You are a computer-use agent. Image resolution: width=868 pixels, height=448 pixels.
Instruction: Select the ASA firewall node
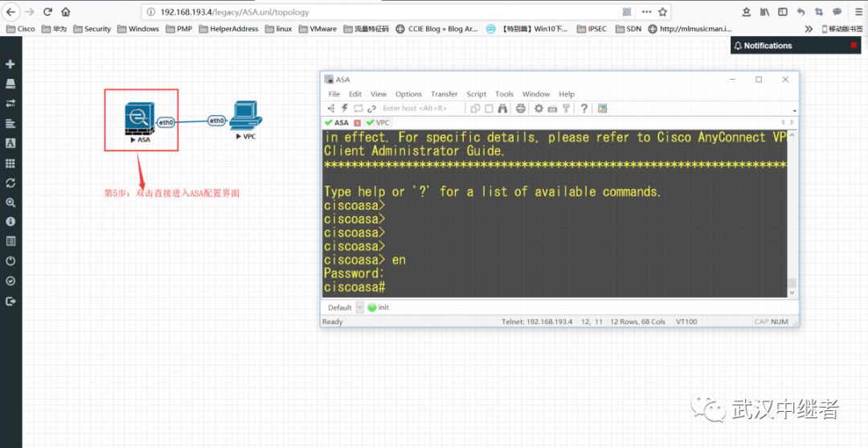[140, 120]
